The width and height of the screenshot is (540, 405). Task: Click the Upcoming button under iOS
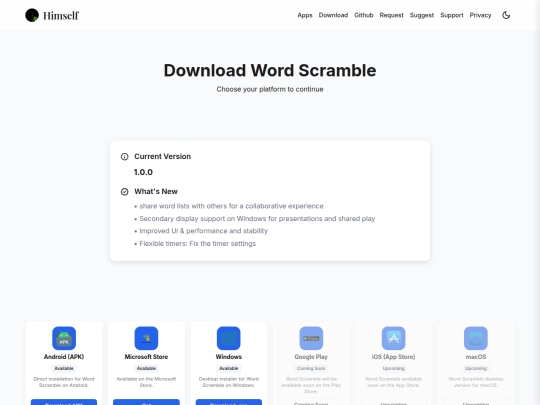point(394,402)
